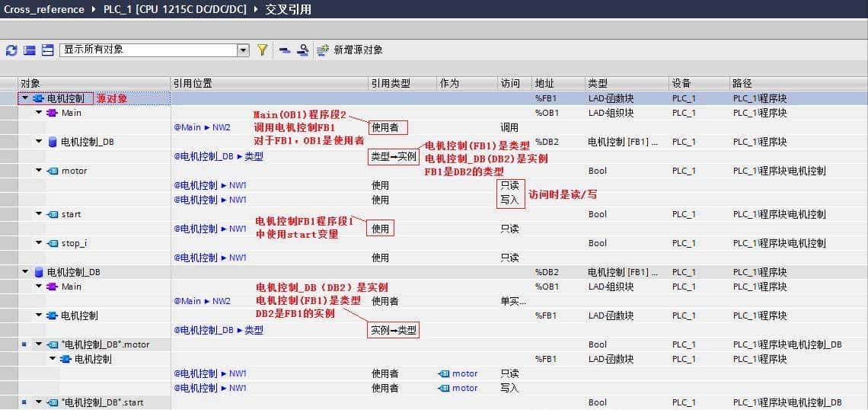Click the 引用位置 column header

point(193,83)
